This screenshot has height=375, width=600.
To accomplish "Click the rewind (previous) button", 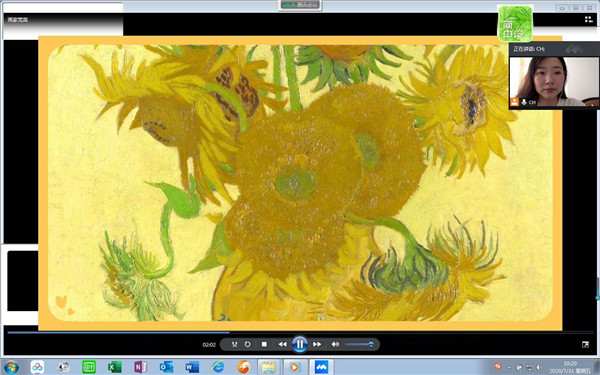I will point(282,344).
